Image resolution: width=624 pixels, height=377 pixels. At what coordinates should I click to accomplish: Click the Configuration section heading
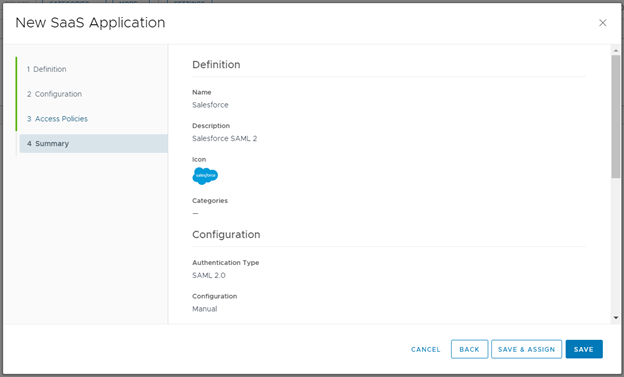[x=226, y=234]
